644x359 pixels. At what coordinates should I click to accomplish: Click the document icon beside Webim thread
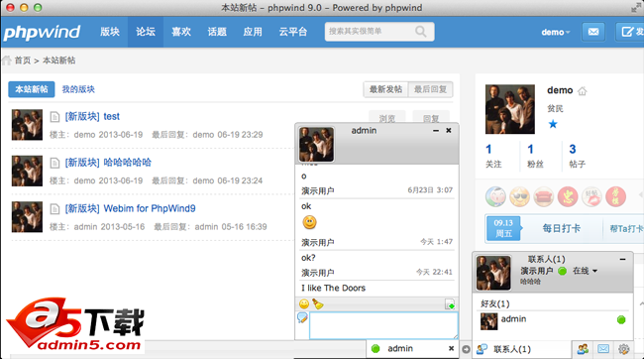[x=54, y=209]
